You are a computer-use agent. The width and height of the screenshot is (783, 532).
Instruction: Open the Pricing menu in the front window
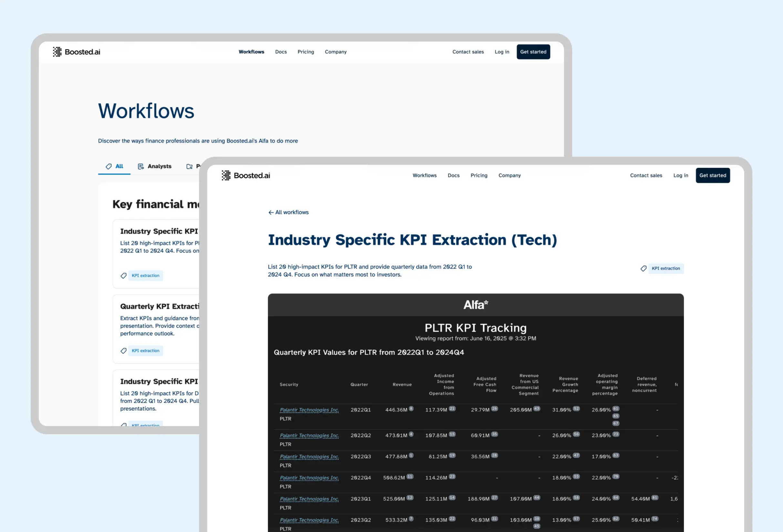479,176
